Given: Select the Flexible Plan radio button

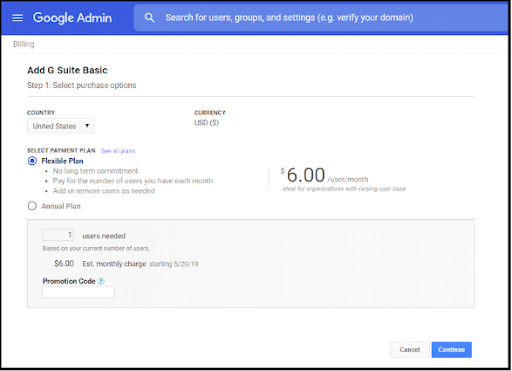Looking at the screenshot, I should point(32,161).
